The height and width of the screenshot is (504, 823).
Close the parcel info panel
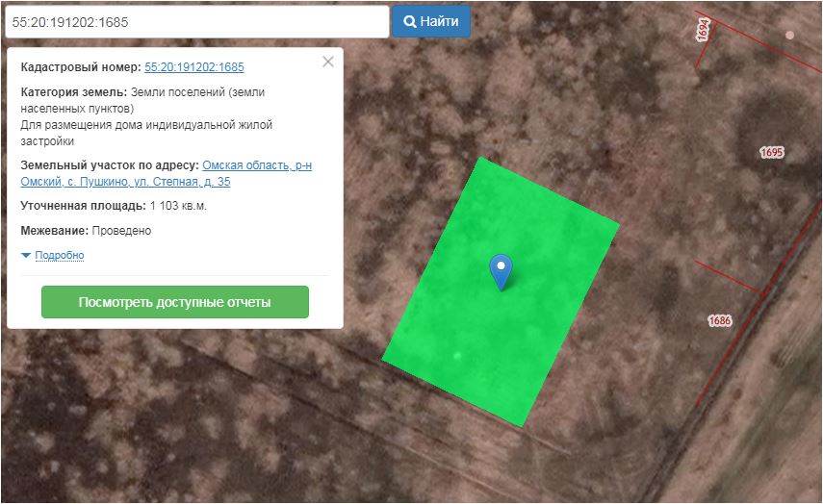pos(328,62)
